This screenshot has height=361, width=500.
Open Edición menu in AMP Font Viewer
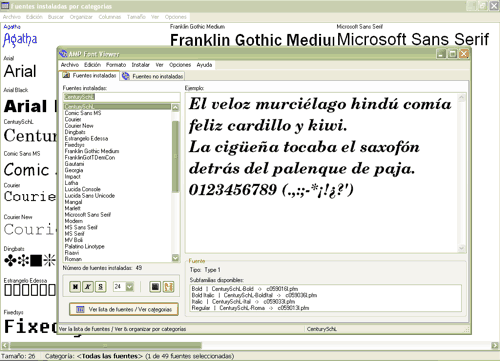point(92,65)
